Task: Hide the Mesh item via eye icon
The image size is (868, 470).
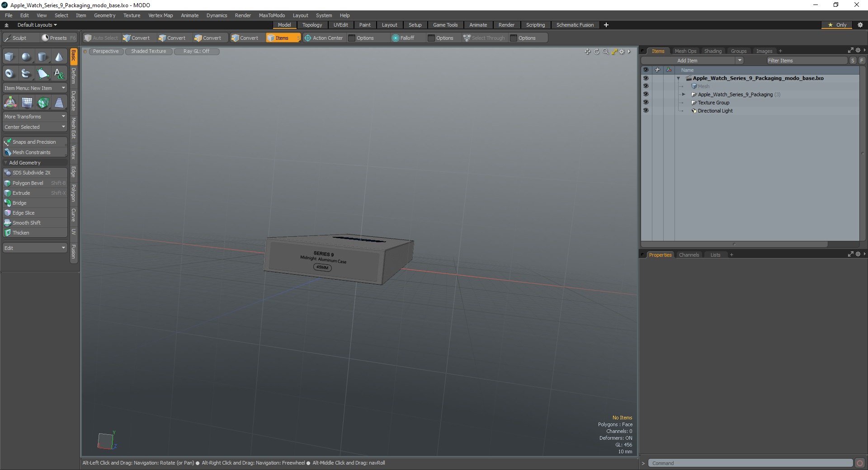Action: tap(646, 86)
